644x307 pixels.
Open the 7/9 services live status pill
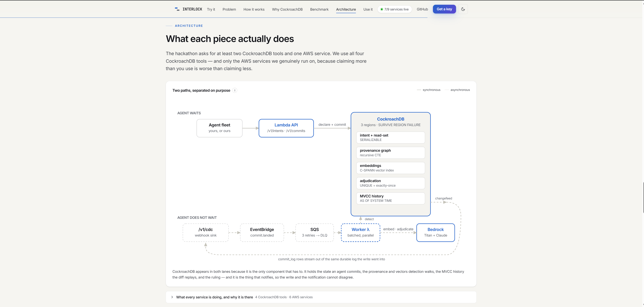coord(394,9)
